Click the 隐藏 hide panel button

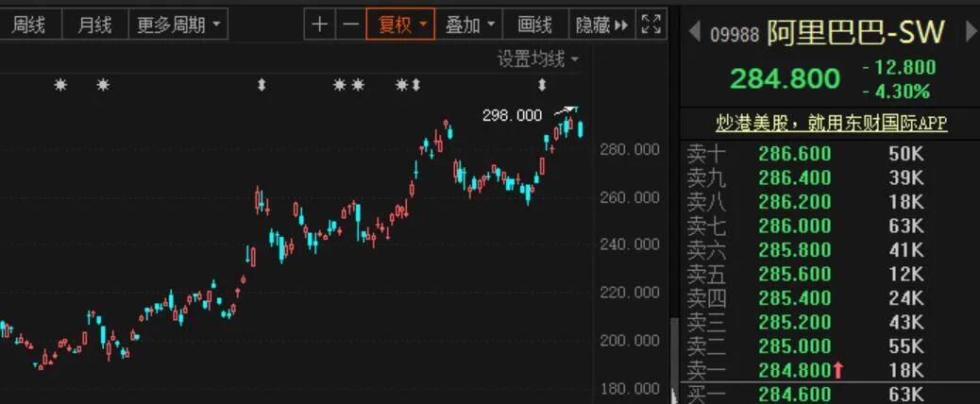(601, 25)
